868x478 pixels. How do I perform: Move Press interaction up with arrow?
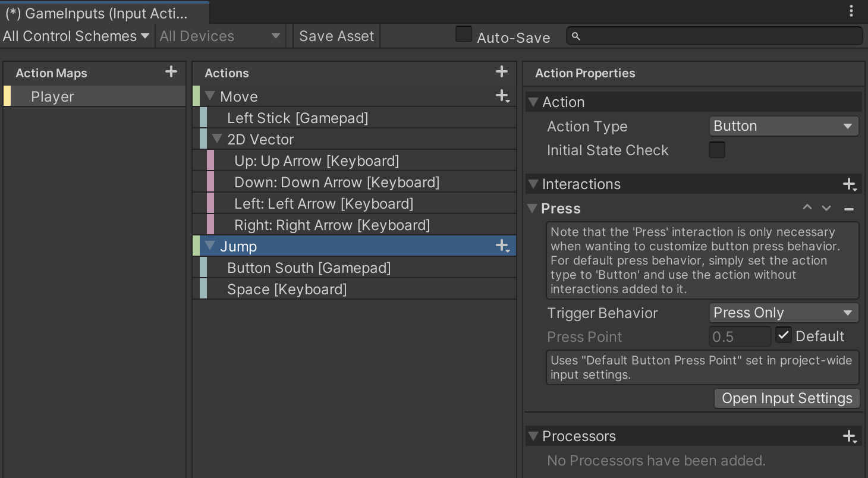pos(807,208)
